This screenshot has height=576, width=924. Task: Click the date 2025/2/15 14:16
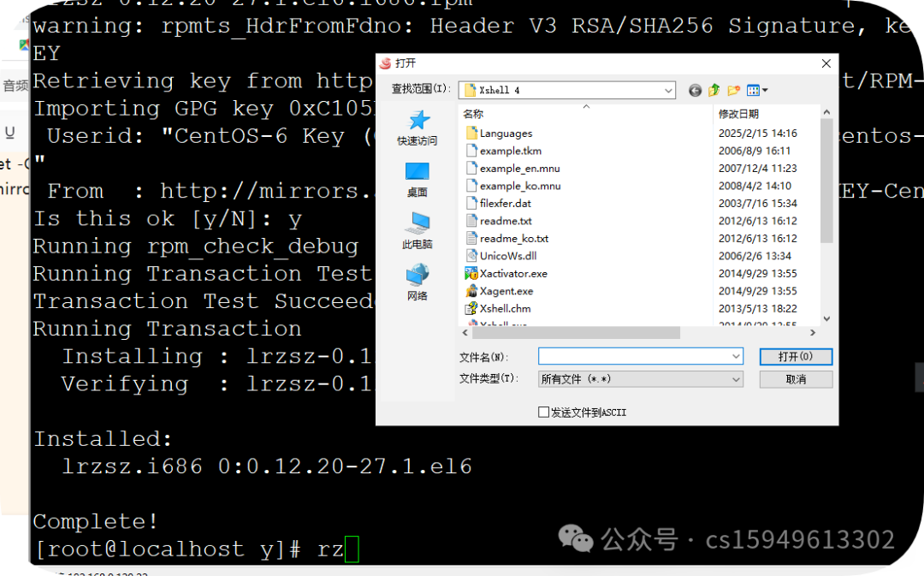(758, 133)
